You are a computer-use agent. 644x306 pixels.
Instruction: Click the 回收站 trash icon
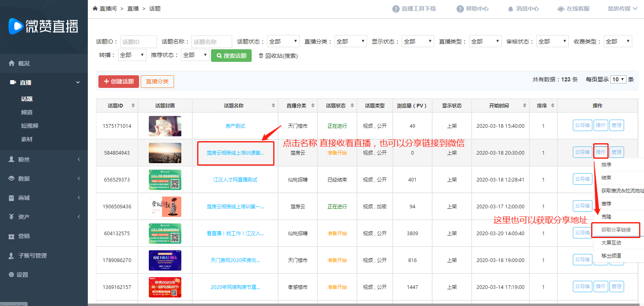261,56
